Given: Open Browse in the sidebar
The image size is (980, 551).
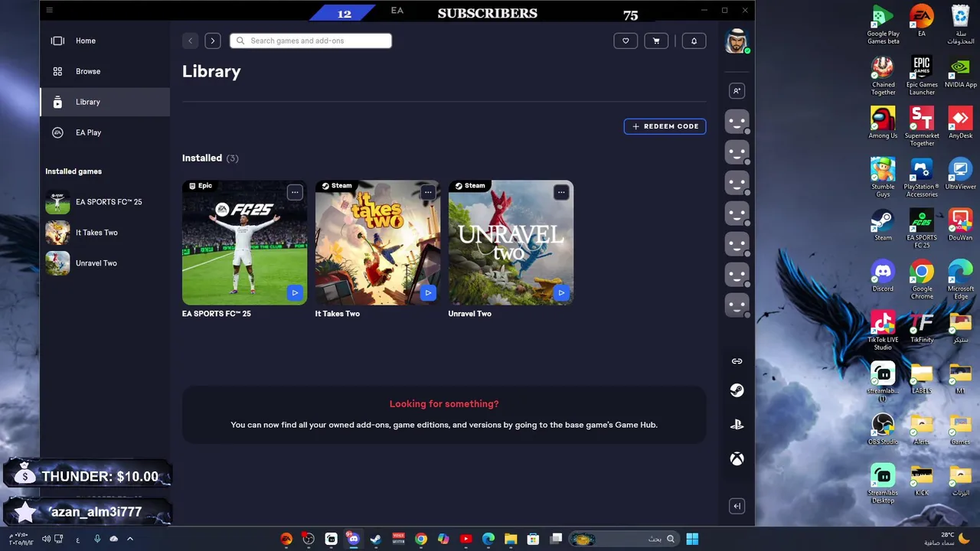Looking at the screenshot, I should [x=105, y=71].
